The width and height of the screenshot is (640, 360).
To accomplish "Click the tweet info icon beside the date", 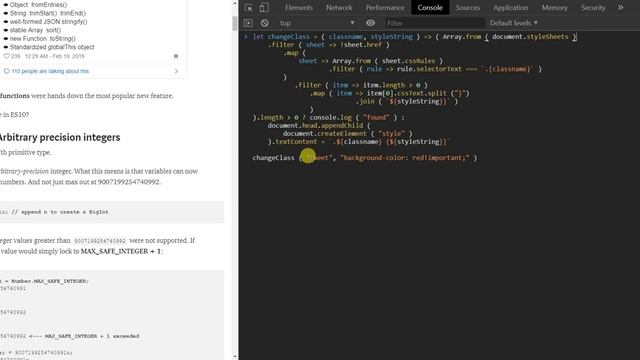I will [176, 56].
